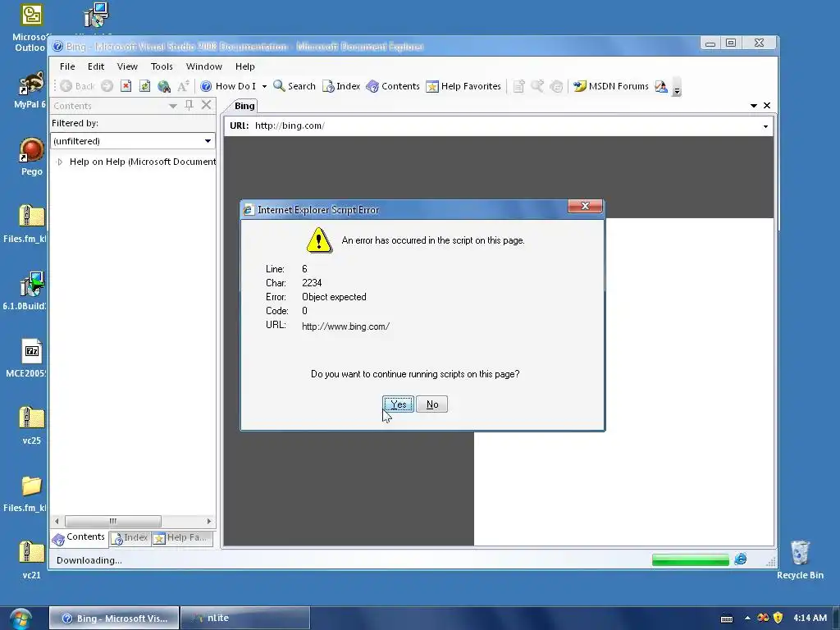This screenshot has width=840, height=630.
Task: Open MSDN Forums from the toolbar
Action: click(x=610, y=86)
